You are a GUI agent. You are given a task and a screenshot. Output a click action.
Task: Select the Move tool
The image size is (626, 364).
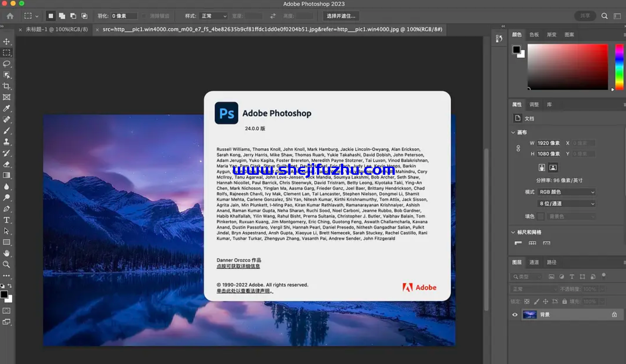7,42
